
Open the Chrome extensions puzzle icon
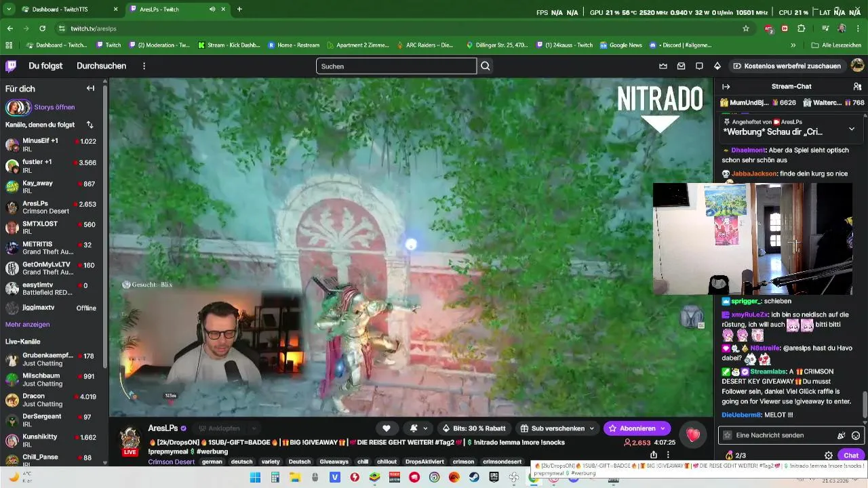pyautogui.click(x=802, y=28)
